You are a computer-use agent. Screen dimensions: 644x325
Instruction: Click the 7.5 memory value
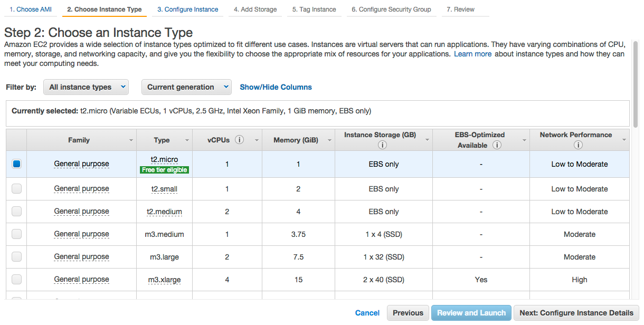(298, 257)
